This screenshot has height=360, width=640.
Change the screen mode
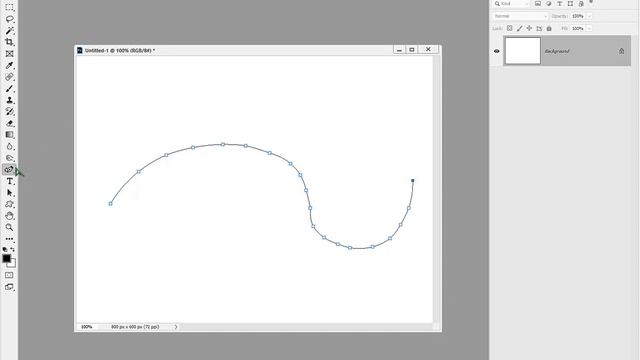point(9,287)
